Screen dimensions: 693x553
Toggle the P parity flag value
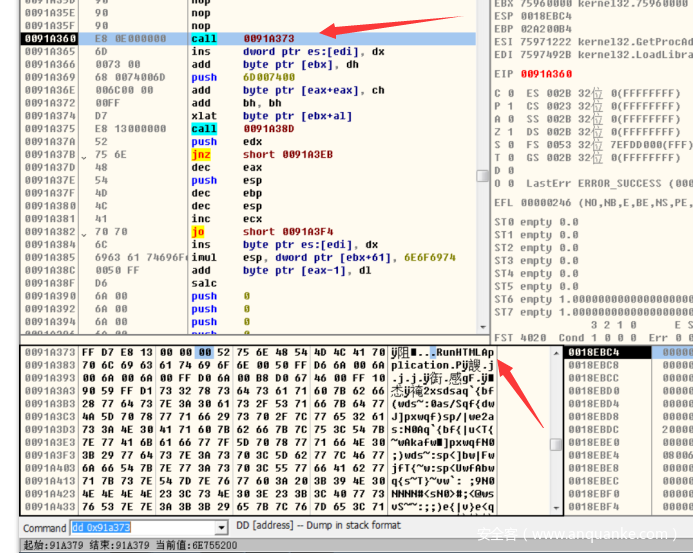coord(510,106)
